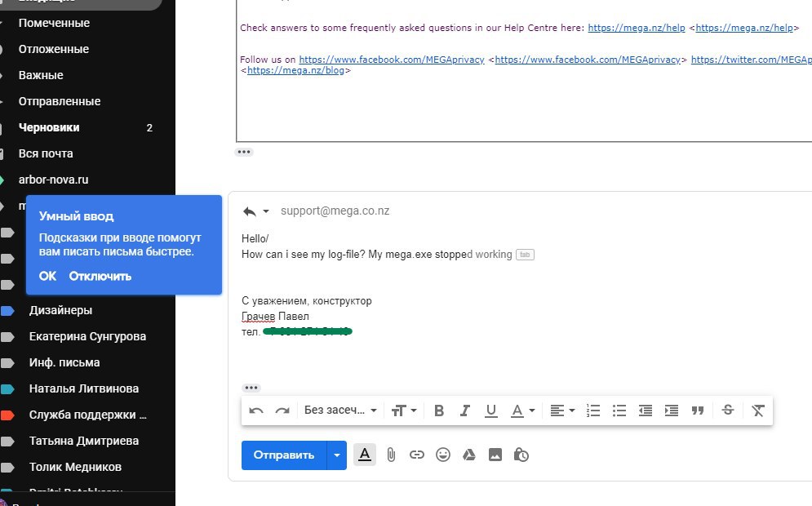Screen dimensions: 812x506
Task: Open Черновики drafts folder
Action: coord(49,127)
